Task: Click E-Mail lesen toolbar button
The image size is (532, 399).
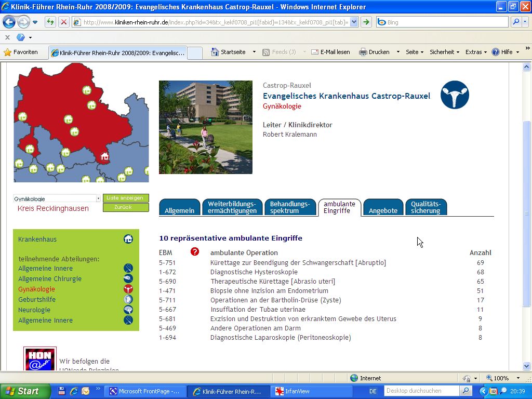Action: [330, 52]
